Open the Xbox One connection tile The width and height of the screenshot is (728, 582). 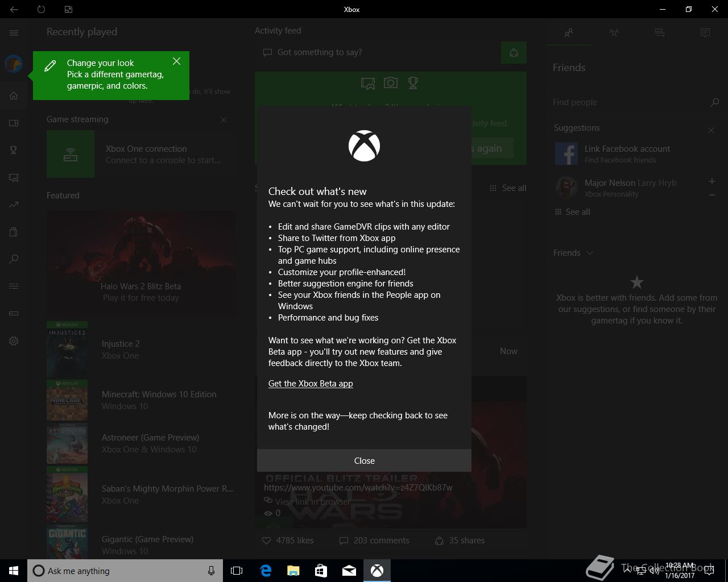140,154
